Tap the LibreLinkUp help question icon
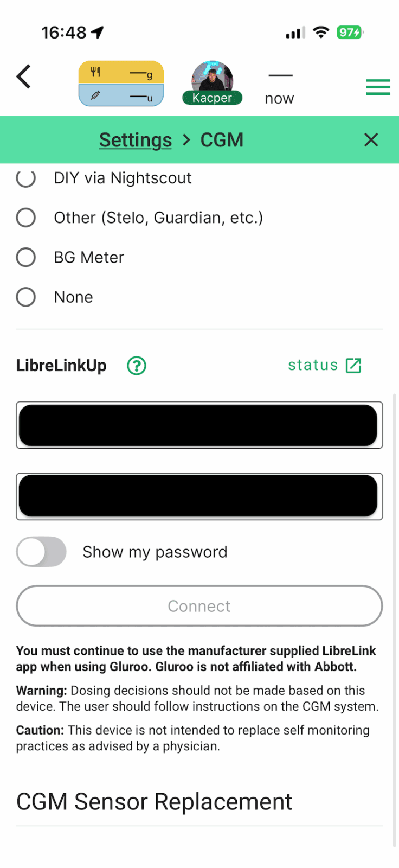399x868 pixels. [x=137, y=366]
